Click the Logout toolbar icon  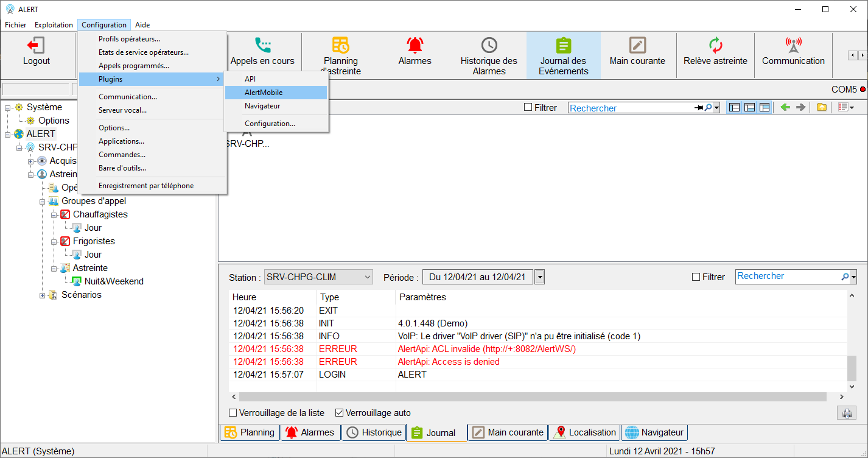pyautogui.click(x=36, y=46)
